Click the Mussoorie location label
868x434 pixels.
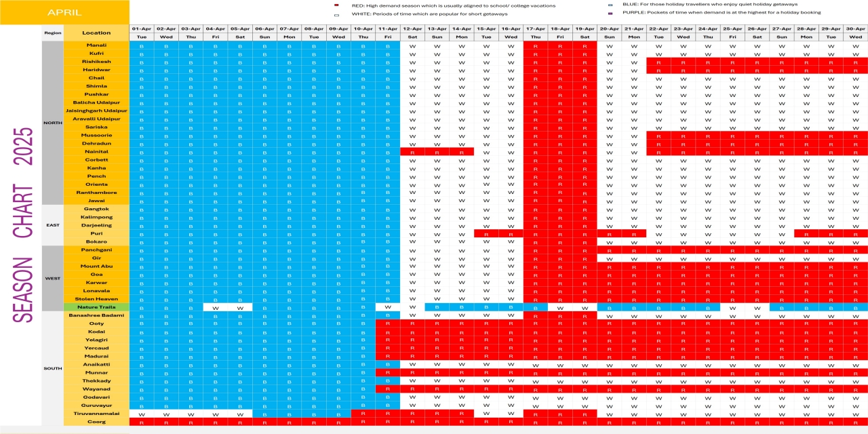point(96,135)
